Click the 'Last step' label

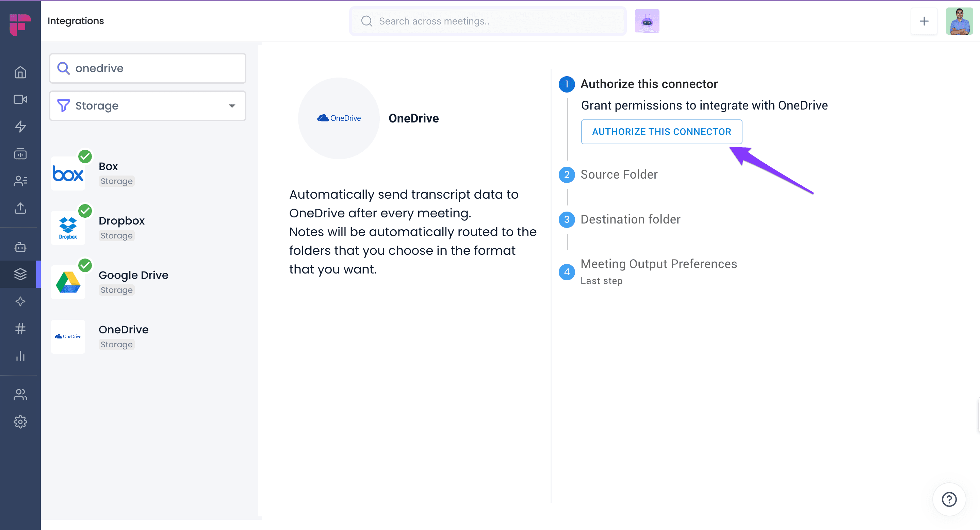pos(601,281)
